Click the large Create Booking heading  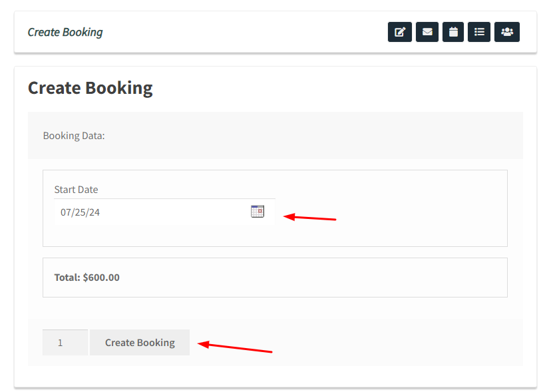coord(91,88)
